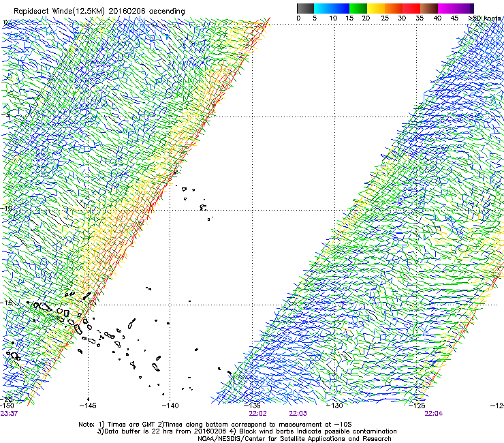This screenshot has height=443, width=504.
Task: Click the green 15-20 knots legend segment
Action: point(358,8)
